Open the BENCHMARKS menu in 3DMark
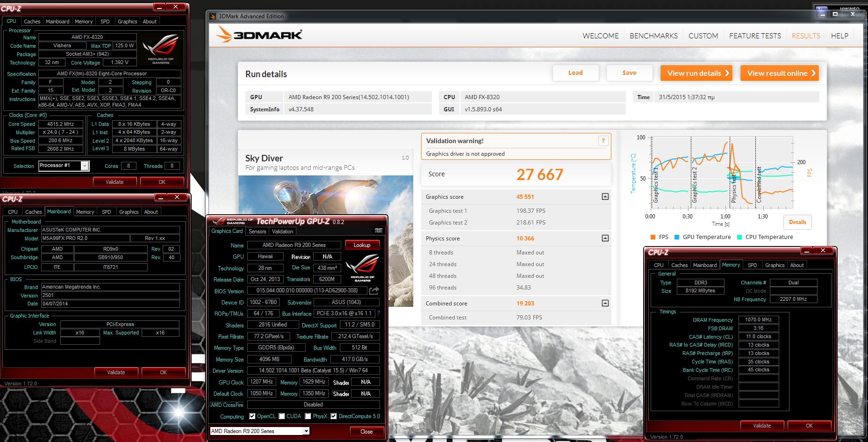Viewport: 868px width, 442px height. pyautogui.click(x=653, y=36)
